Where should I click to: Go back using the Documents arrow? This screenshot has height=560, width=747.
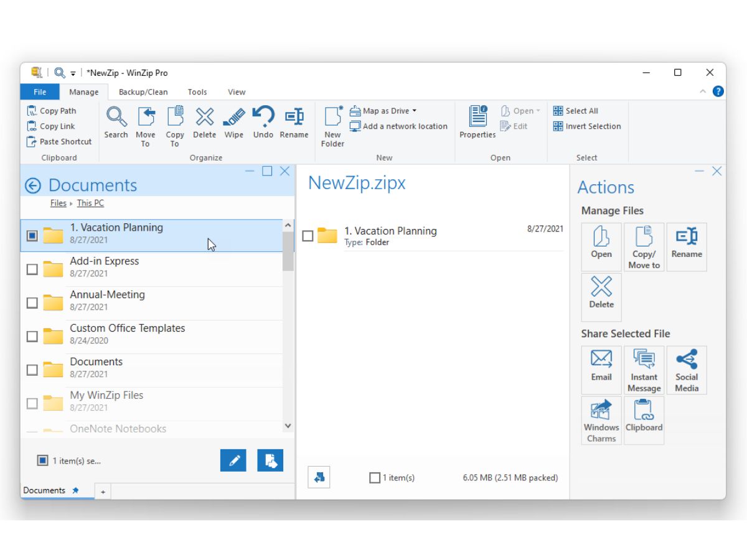(32, 185)
